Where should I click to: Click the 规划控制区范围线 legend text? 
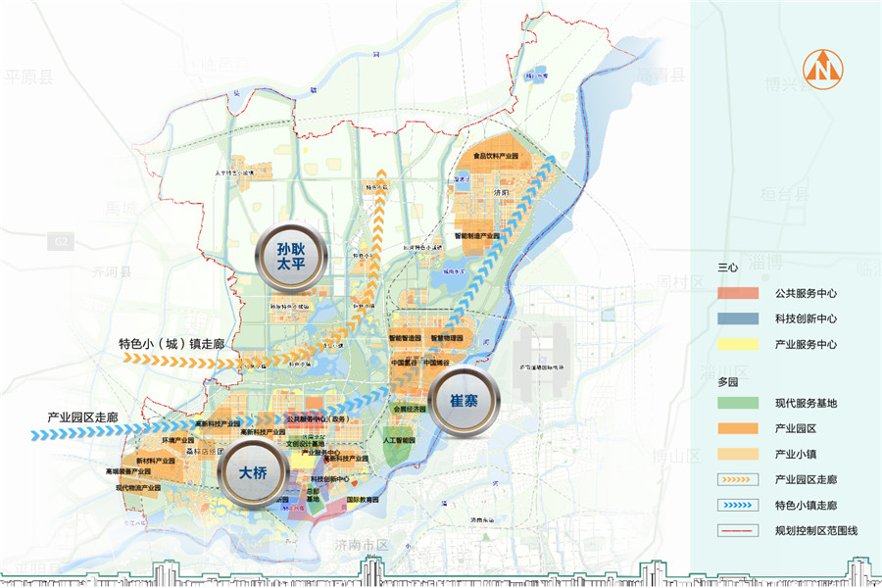tap(816, 530)
